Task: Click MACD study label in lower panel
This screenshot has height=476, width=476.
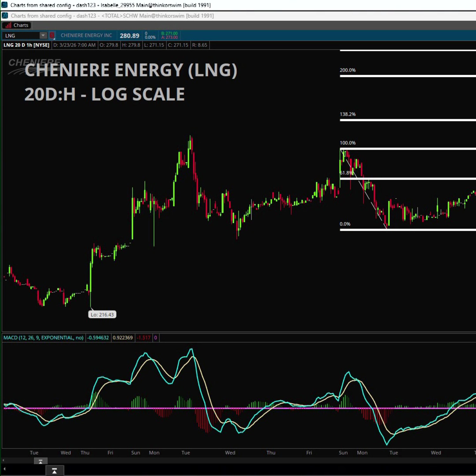Action: click(x=43, y=337)
